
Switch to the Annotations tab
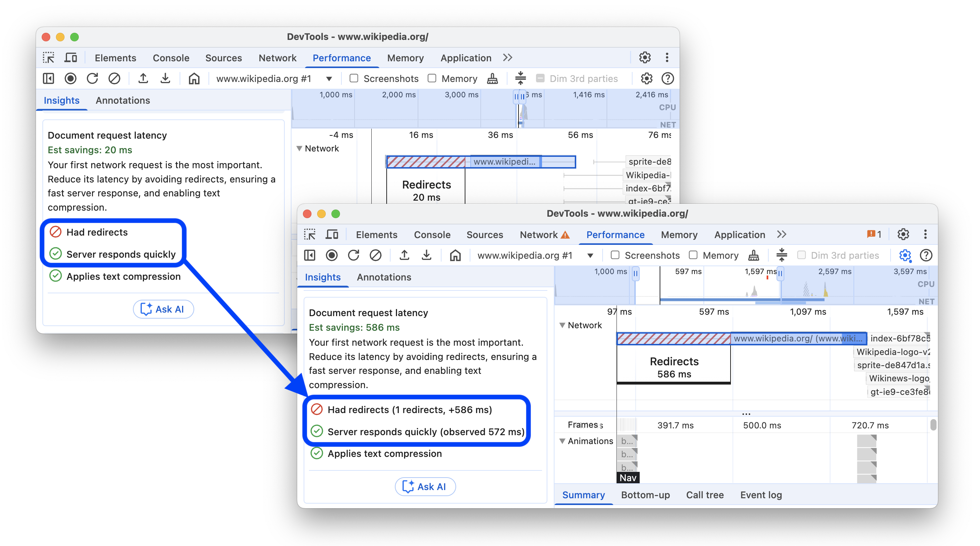[383, 277]
